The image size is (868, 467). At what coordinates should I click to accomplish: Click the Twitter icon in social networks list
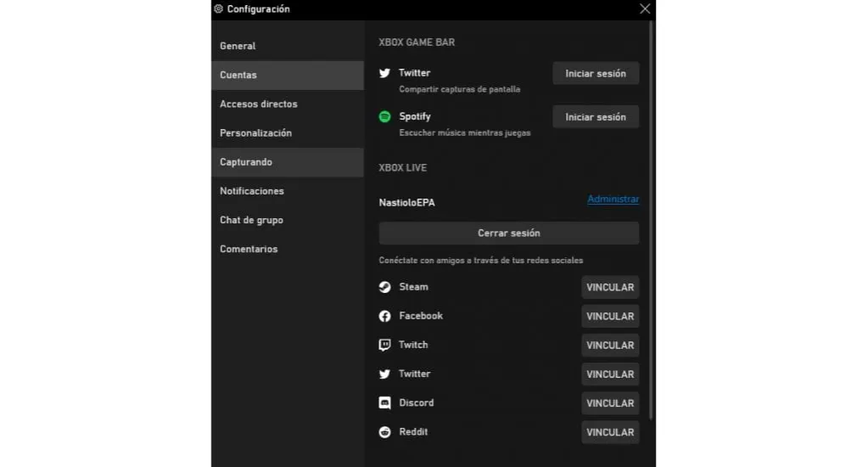[384, 374]
